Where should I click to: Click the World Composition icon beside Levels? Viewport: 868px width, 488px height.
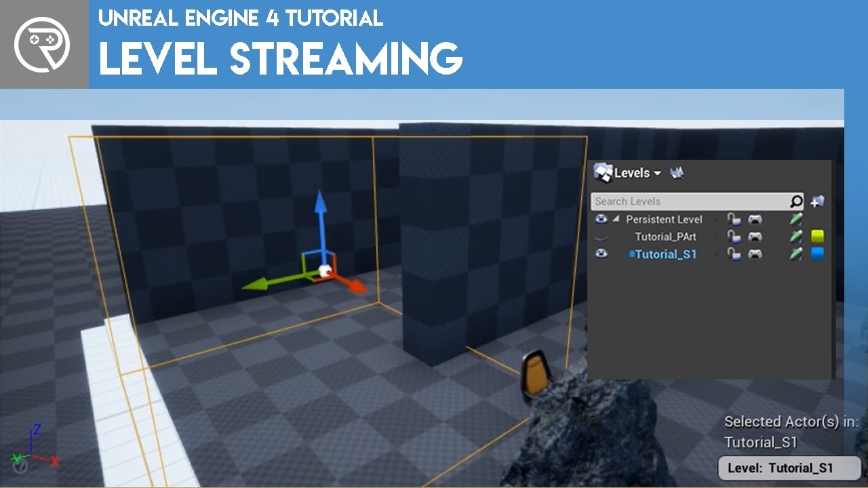click(x=677, y=173)
